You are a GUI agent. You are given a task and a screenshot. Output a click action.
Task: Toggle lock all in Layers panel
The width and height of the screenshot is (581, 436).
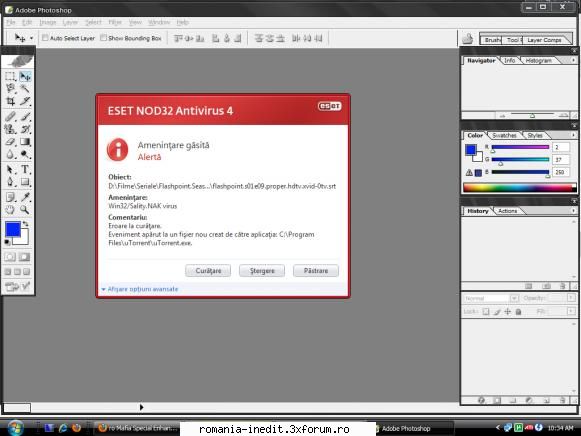(519, 312)
